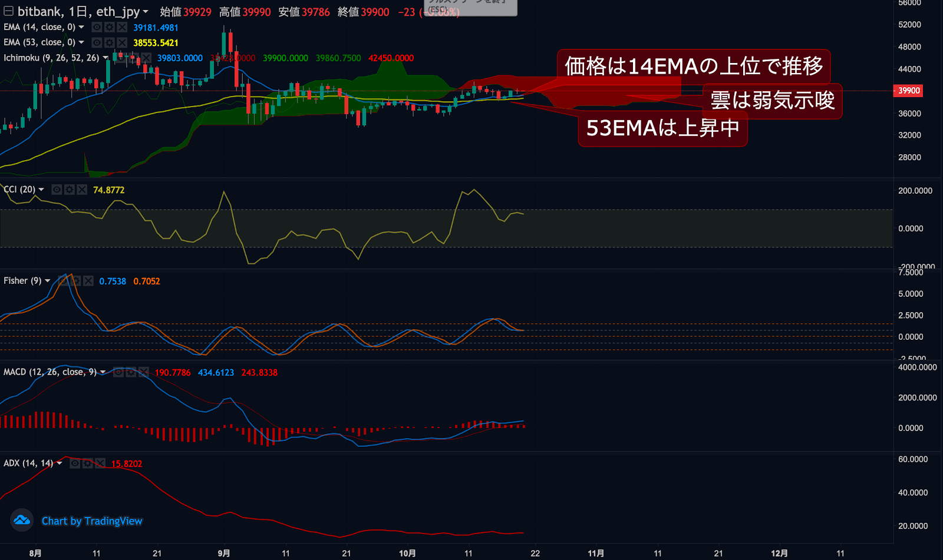Remove the CCI (20) indicator with X
Image resolution: width=943 pixels, height=560 pixels.
tap(82, 190)
